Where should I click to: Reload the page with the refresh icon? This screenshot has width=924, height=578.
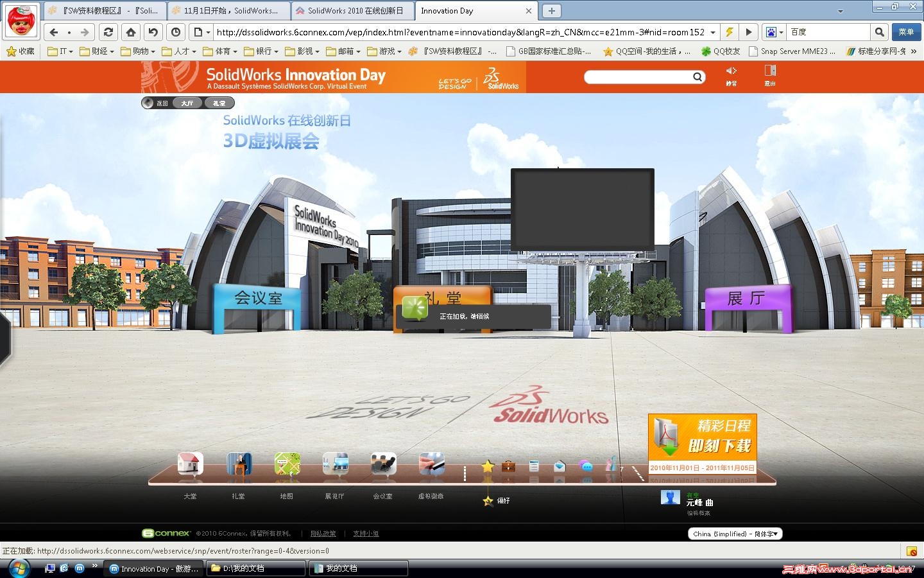(108, 32)
